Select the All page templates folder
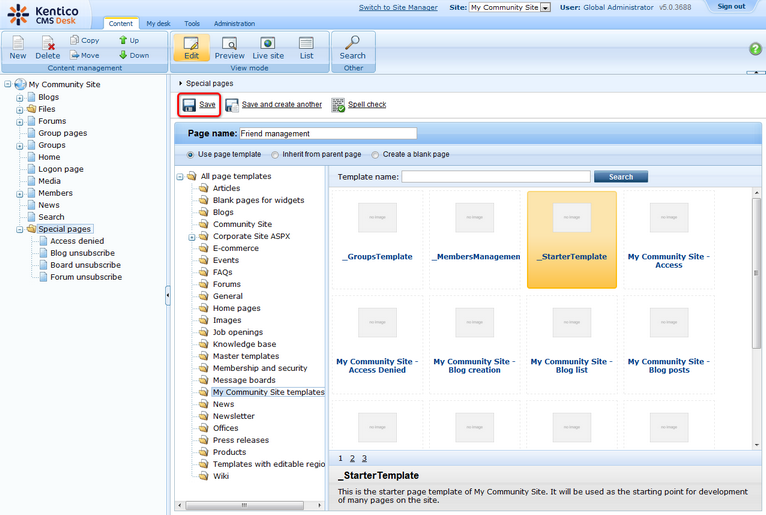Image resolution: width=766 pixels, height=515 pixels. pos(236,176)
